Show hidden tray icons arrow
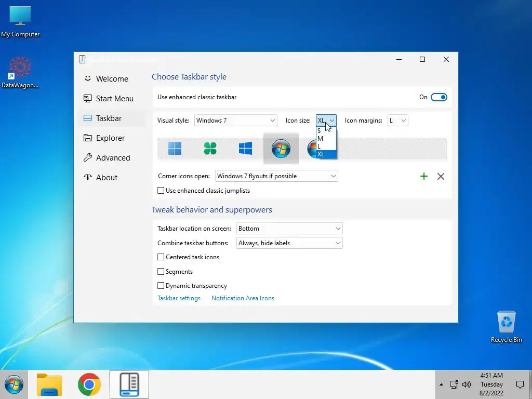 coord(441,384)
